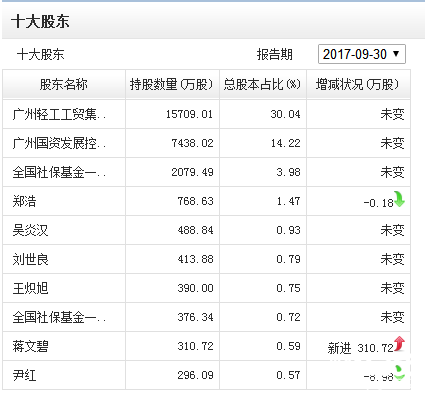Click the 总股本占比(%) column header
The image size is (425, 395).
click(x=262, y=84)
